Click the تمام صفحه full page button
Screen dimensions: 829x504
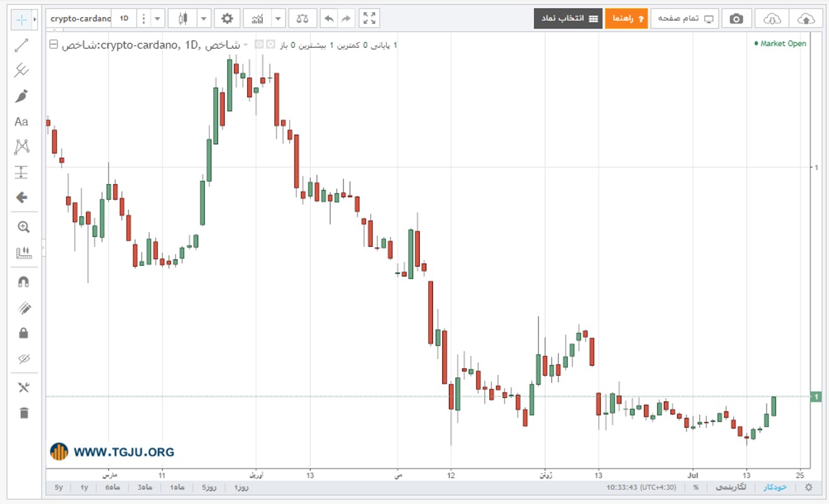pos(685,18)
